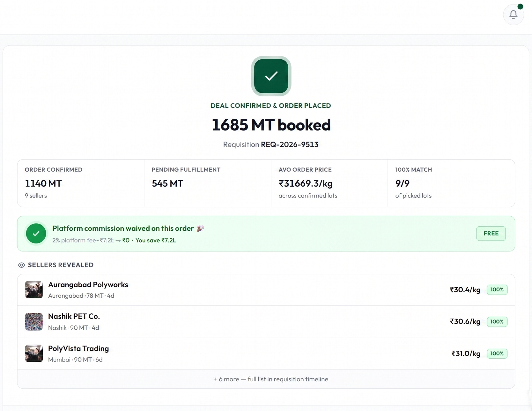Viewport: 532px width, 411px height.
Task: Click the FREE badge button
Action: [491, 233]
